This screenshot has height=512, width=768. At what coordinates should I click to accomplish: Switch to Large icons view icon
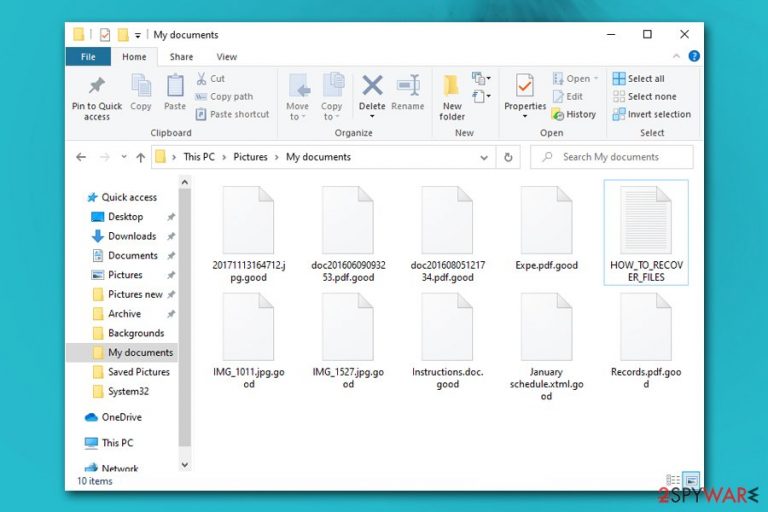coord(691,480)
